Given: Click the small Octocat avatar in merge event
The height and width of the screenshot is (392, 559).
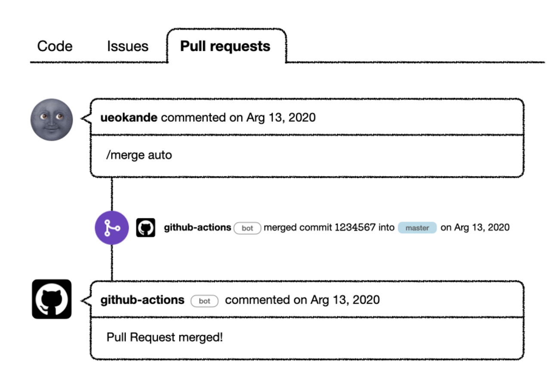Looking at the screenshot, I should [145, 228].
